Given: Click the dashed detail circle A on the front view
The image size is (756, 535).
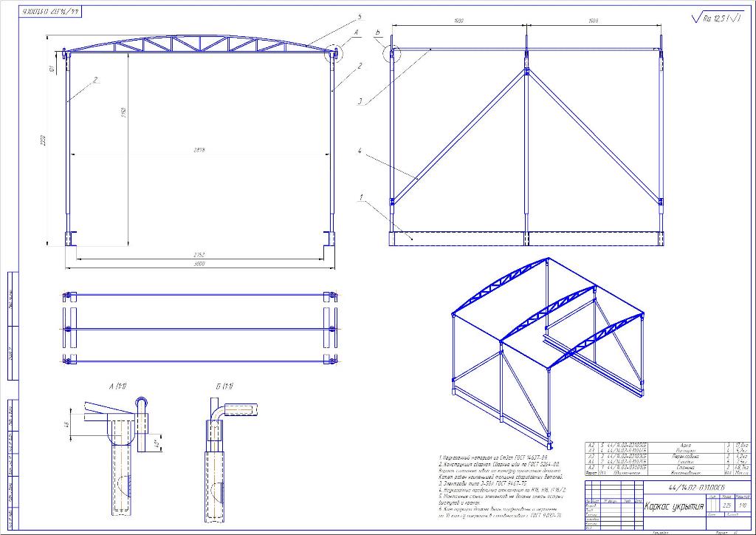Looking at the screenshot, I should click(x=332, y=53).
